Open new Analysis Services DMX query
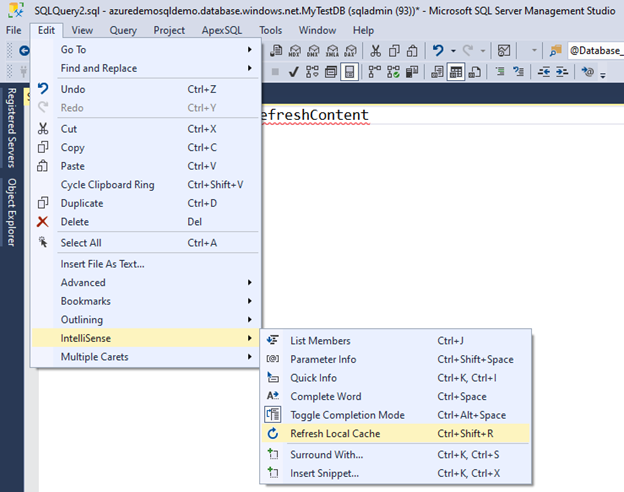Image resolution: width=624 pixels, height=492 pixels. (x=314, y=51)
